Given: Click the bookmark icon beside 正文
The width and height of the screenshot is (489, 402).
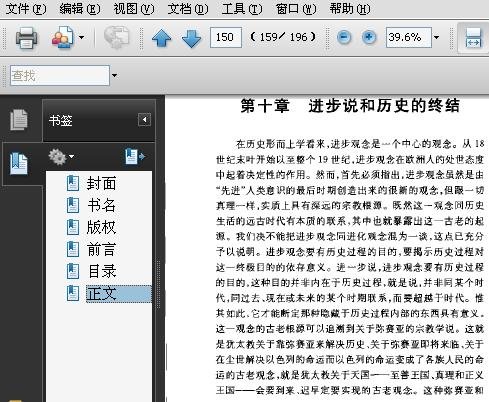Looking at the screenshot, I should tap(73, 293).
